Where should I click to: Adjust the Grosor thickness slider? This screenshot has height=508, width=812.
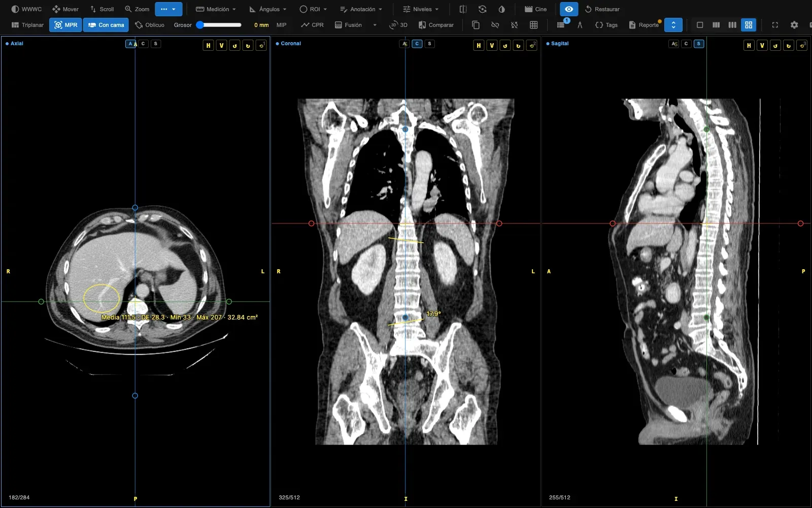point(219,25)
